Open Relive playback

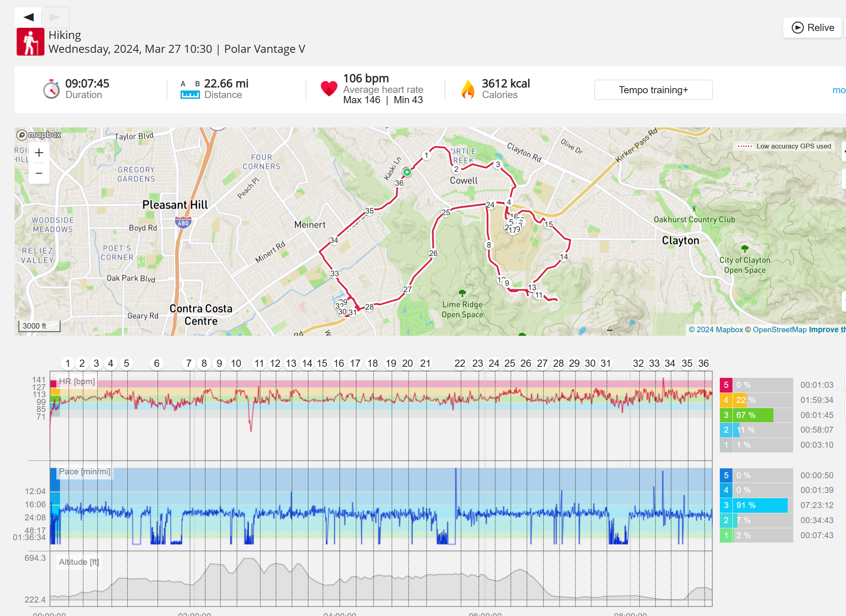coord(812,27)
